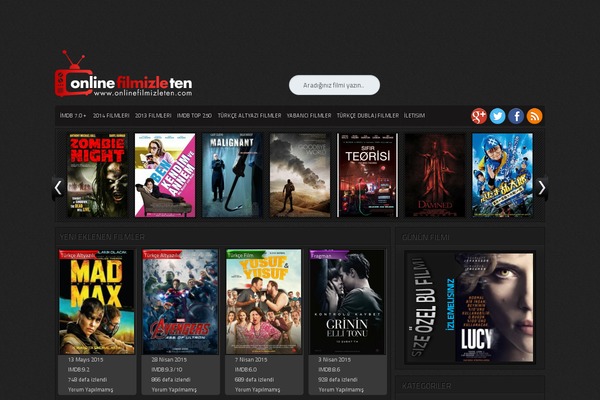Select the blue Japanese ninja film poster
Screen dimensions: 600x400
click(502, 175)
